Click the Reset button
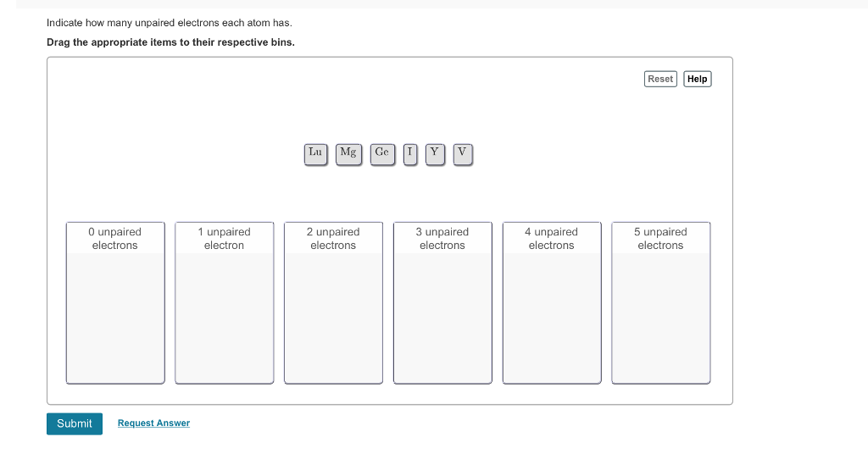 pyautogui.click(x=660, y=79)
